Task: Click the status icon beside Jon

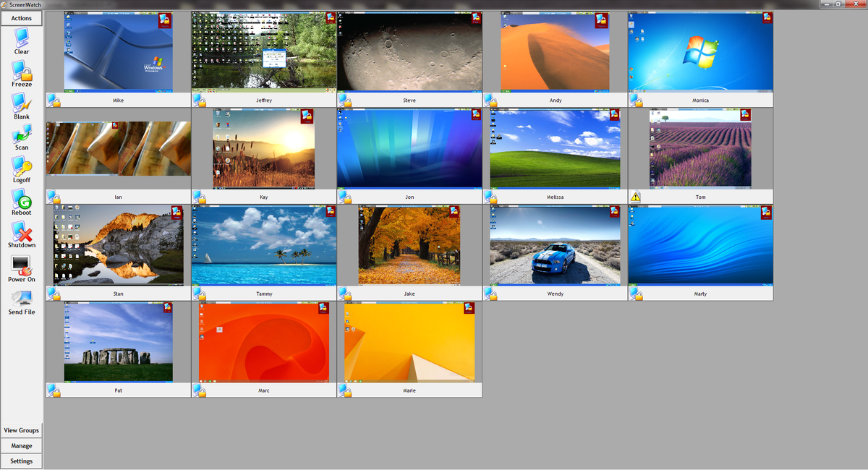Action: [x=344, y=197]
